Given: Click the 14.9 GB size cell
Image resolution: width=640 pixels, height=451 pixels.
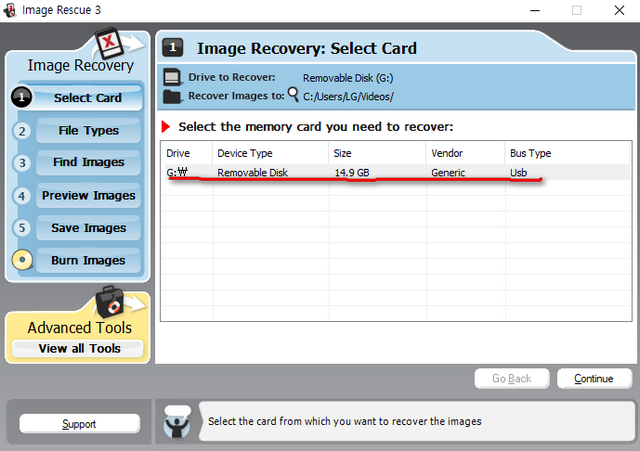Looking at the screenshot, I should click(352, 173).
